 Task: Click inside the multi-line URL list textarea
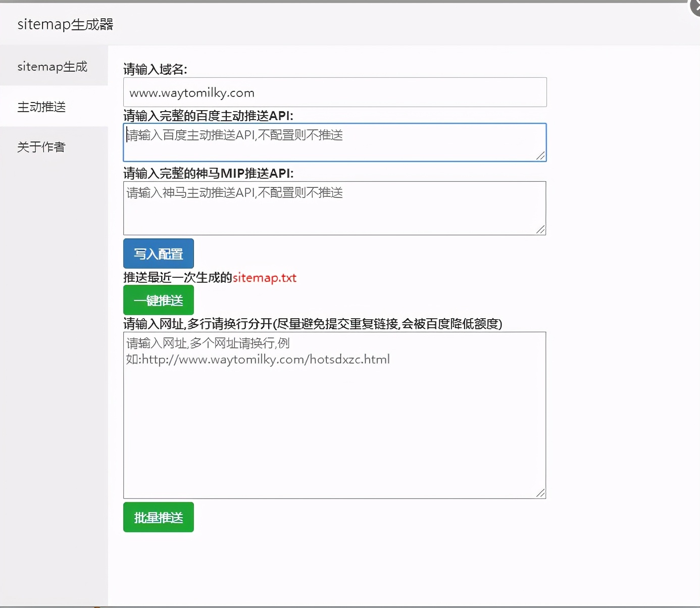click(335, 415)
